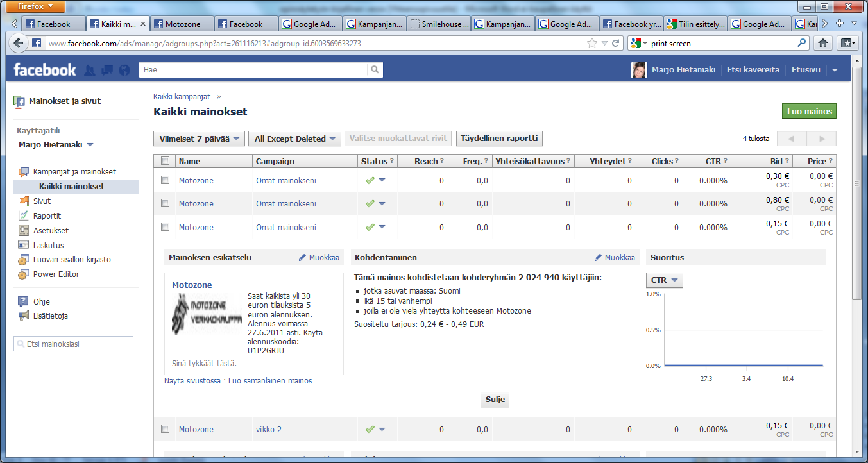Open Lisätietoja info item
868x463 pixels.
pos(50,316)
